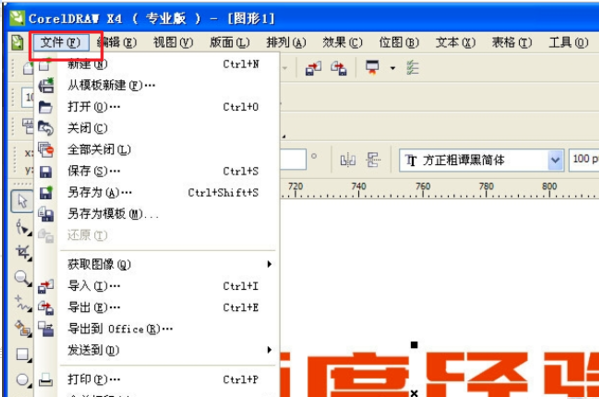Choose 全部关闭(L) menu entry

click(157, 149)
